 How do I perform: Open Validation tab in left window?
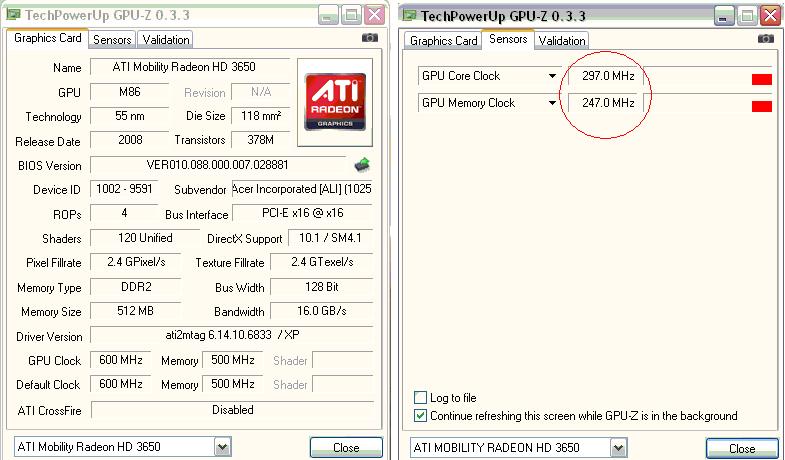pyautogui.click(x=166, y=40)
